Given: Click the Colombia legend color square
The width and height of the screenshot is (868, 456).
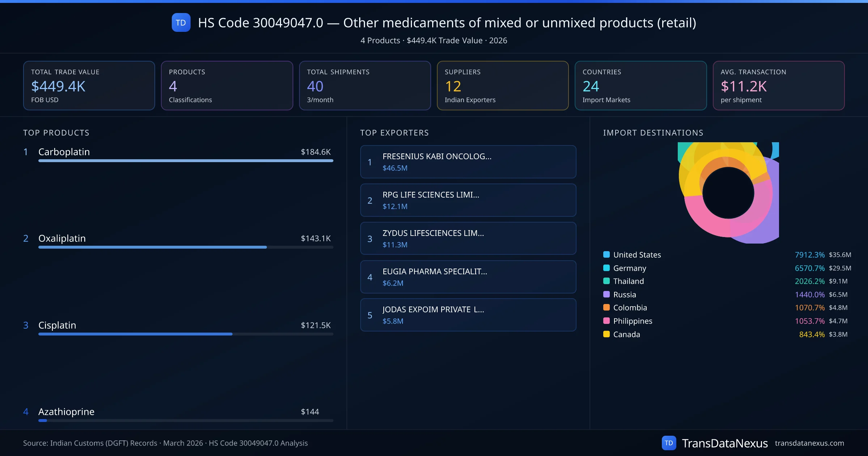Looking at the screenshot, I should 607,307.
